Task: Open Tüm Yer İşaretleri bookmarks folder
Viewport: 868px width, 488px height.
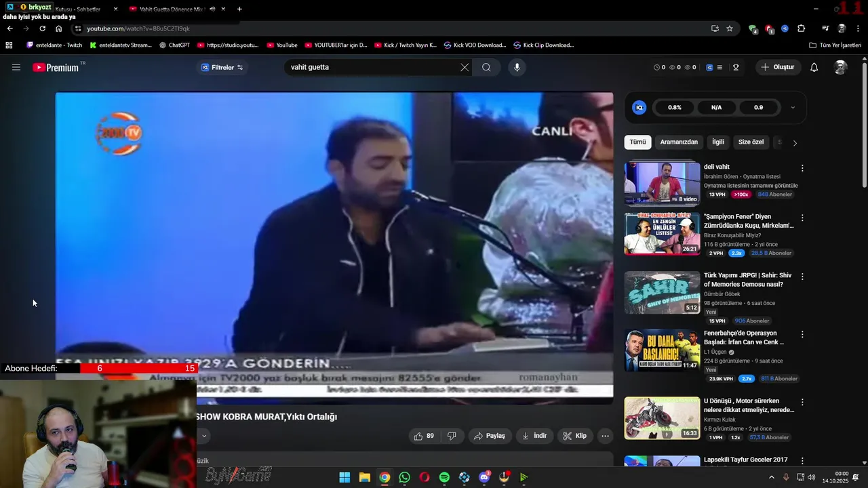Action: point(835,45)
